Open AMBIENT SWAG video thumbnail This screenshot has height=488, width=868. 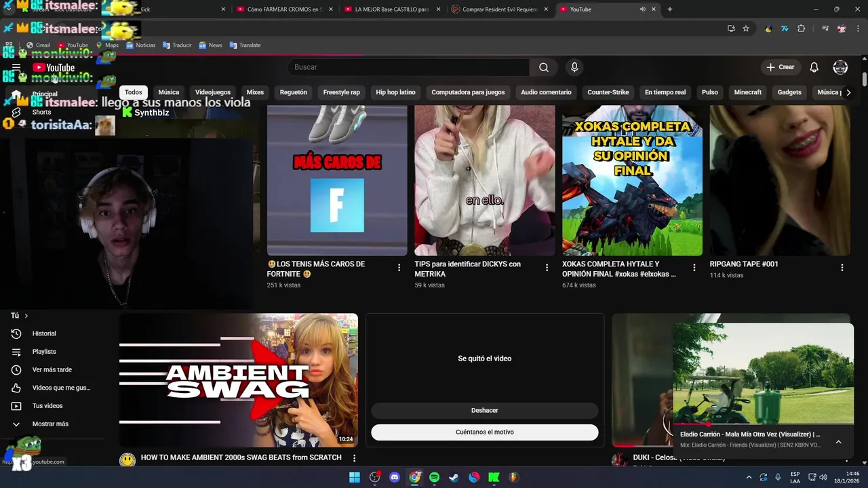[239, 380]
